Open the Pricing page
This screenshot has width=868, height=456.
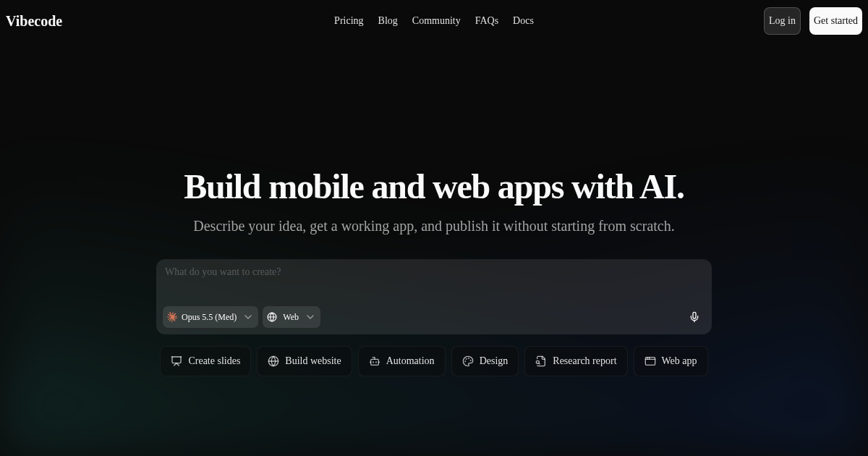coord(349,21)
